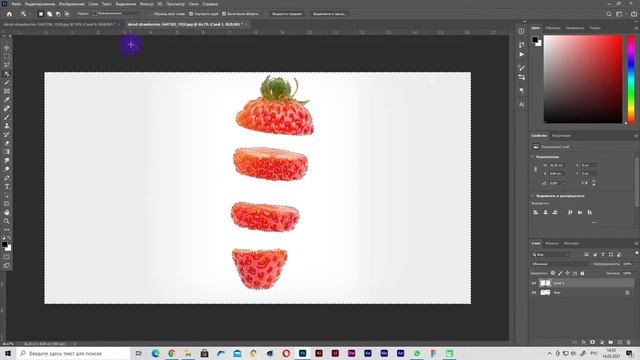The height and width of the screenshot is (360, 640).
Task: Select the Gradient tool
Action: (x=7, y=152)
